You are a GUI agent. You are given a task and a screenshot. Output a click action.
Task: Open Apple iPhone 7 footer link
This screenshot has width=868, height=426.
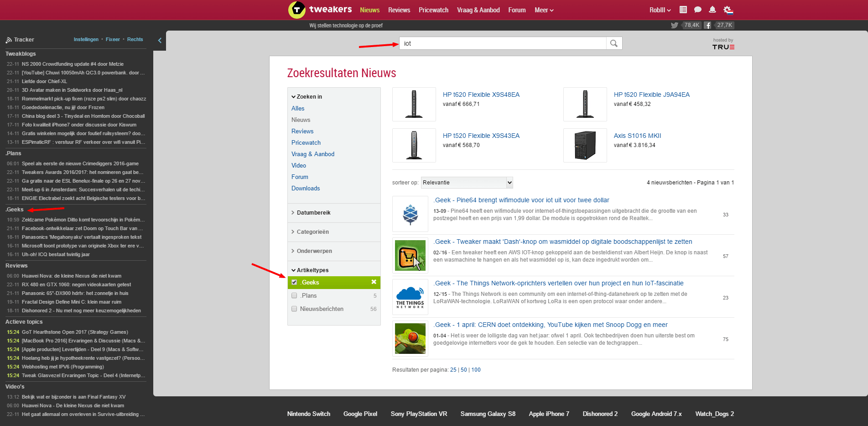click(549, 414)
